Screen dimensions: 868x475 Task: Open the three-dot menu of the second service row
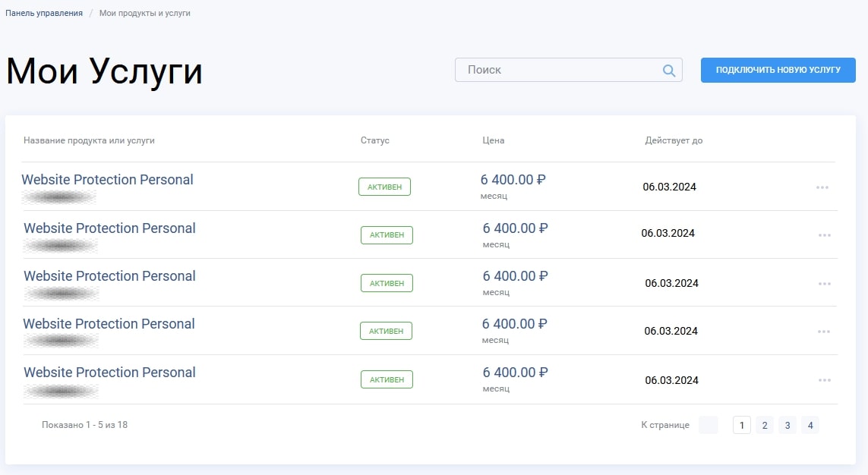824,235
